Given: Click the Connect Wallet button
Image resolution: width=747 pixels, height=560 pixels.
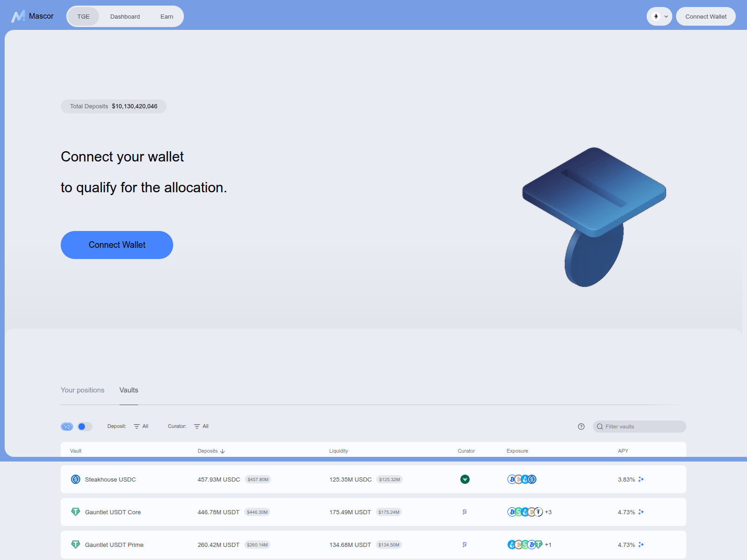Looking at the screenshot, I should coord(117,245).
